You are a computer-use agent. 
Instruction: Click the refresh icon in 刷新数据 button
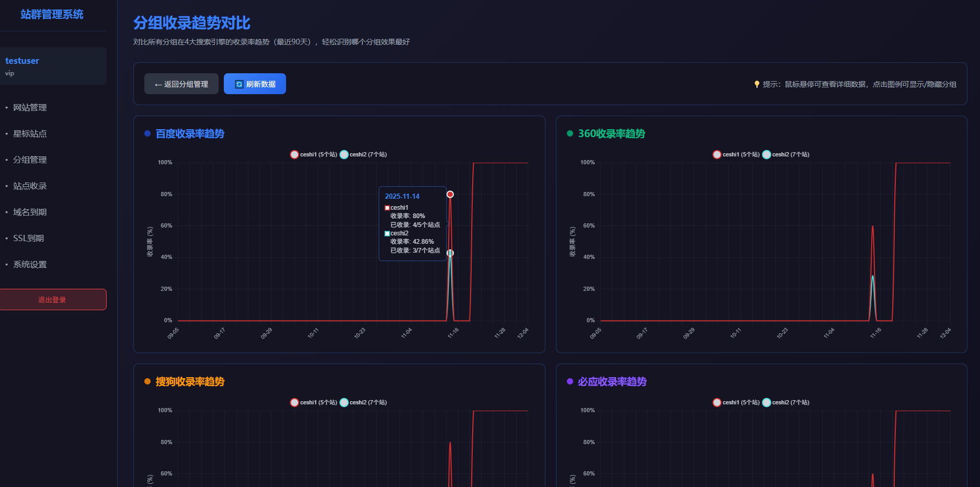click(x=239, y=84)
